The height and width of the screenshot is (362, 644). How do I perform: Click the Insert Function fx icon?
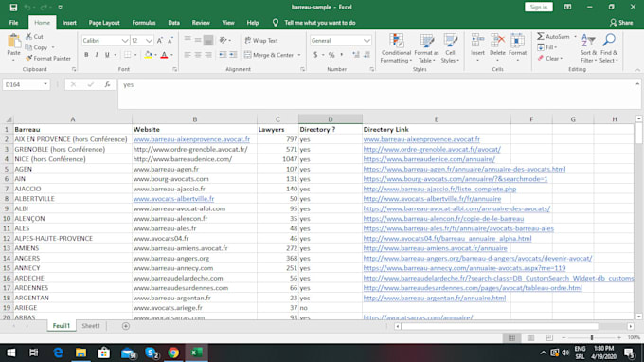click(x=107, y=84)
